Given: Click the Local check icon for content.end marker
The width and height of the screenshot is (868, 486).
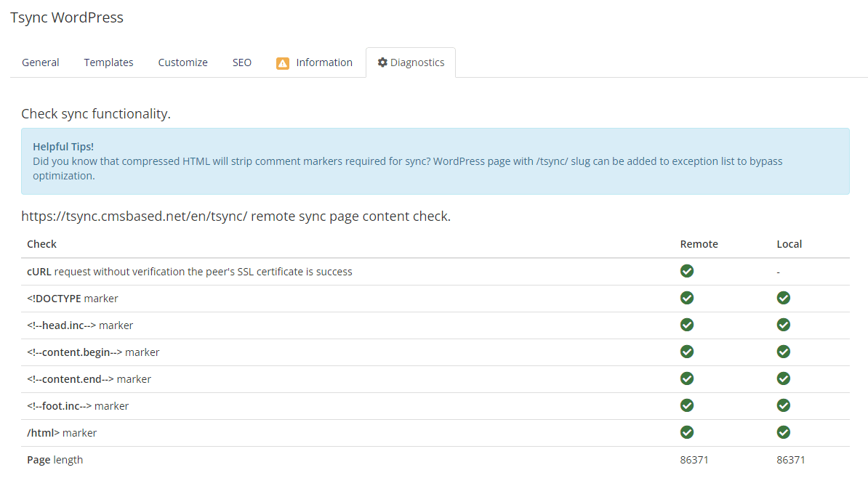Looking at the screenshot, I should point(783,378).
